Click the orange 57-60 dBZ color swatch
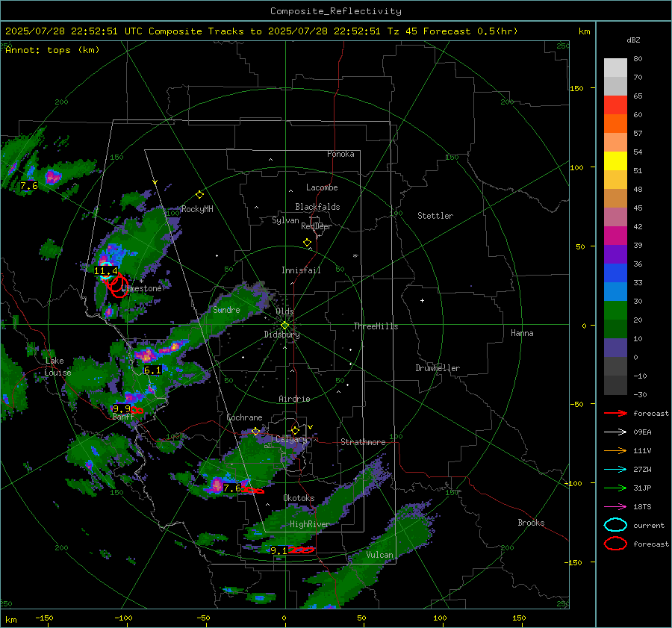 (615, 124)
